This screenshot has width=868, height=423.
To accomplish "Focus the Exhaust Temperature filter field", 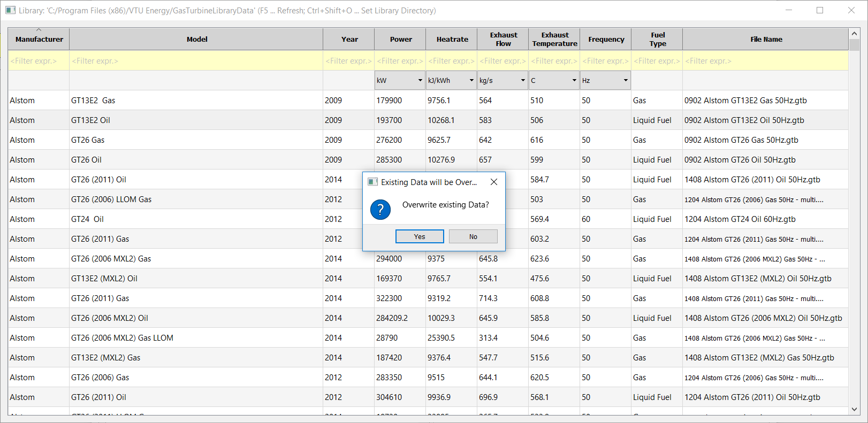I will pyautogui.click(x=554, y=61).
